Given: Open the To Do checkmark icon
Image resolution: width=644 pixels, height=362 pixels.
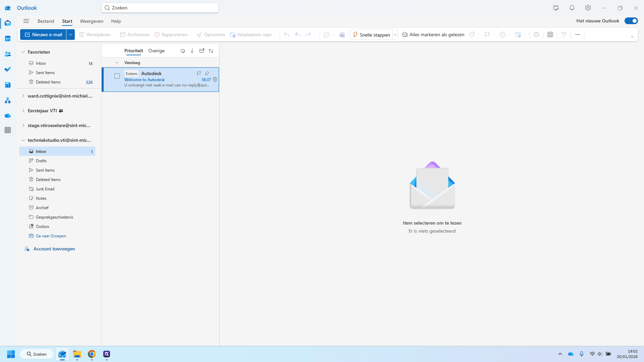Looking at the screenshot, I should tap(8, 69).
